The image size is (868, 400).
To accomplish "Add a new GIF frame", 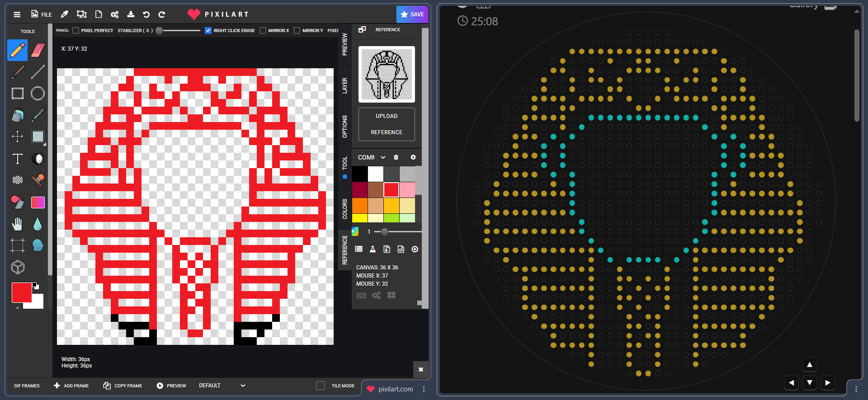I will pyautogui.click(x=71, y=386).
